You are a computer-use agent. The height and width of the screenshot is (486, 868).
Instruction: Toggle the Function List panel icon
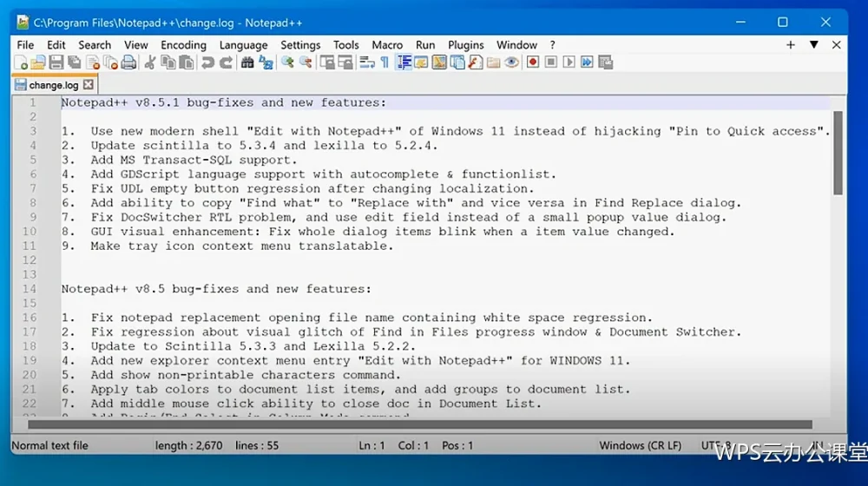[x=476, y=62]
